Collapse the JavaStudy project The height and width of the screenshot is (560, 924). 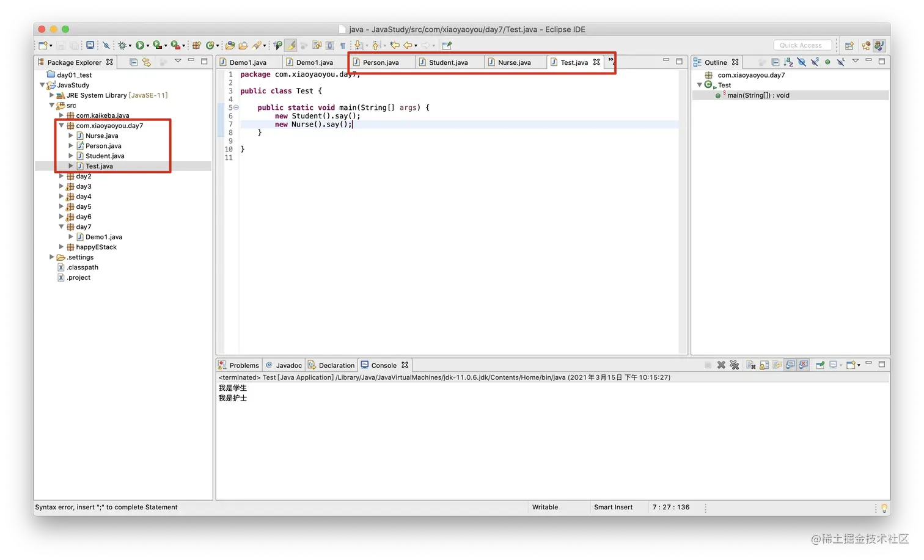42,85
